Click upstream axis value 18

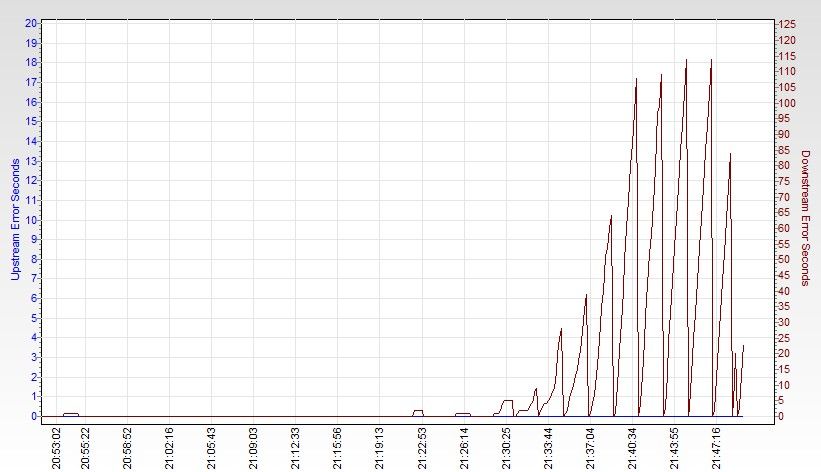click(x=31, y=62)
